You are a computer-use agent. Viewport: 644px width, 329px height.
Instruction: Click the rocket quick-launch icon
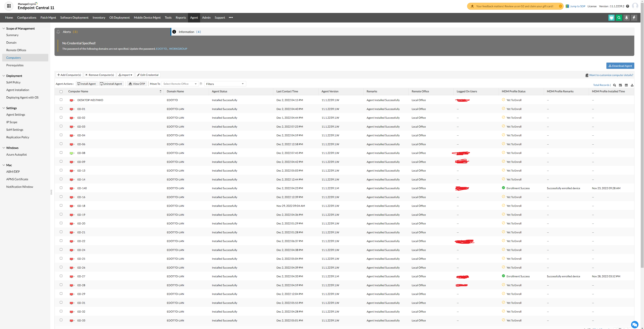tap(626, 17)
